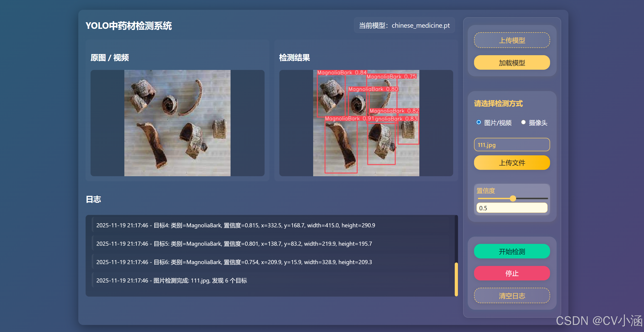Click the 置信度 confidence slider handle
The height and width of the screenshot is (332, 644).
point(513,198)
